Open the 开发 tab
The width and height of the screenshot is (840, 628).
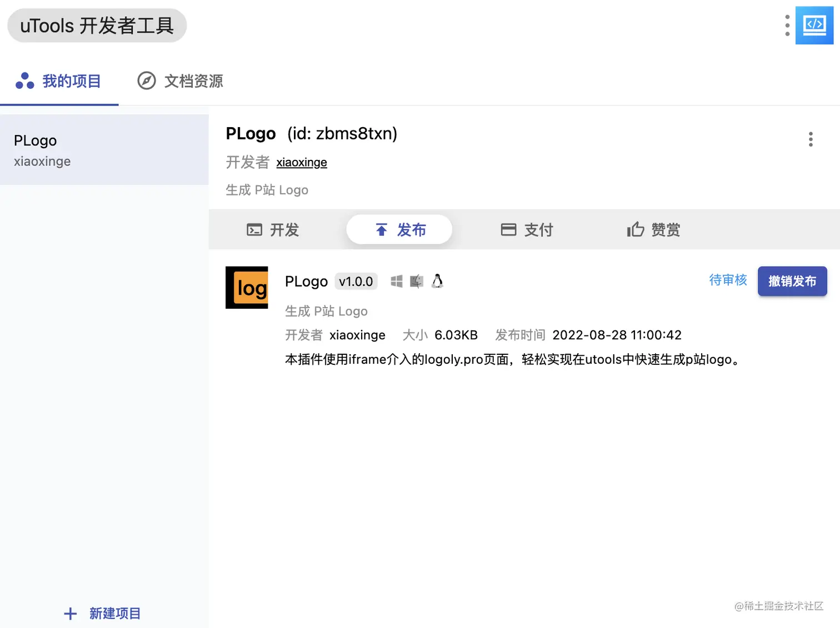[273, 229]
